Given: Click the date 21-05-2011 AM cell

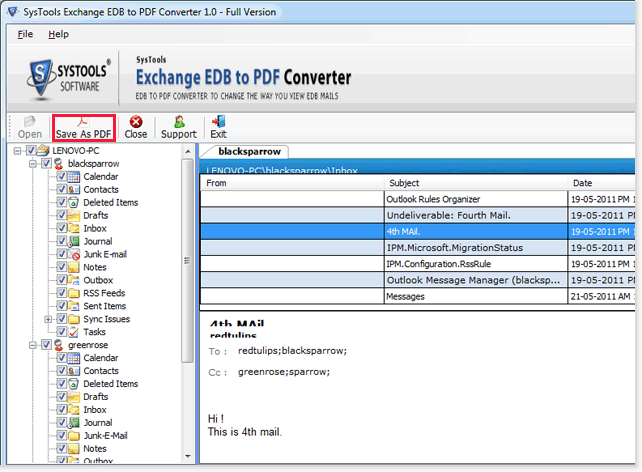Looking at the screenshot, I should (x=601, y=296).
